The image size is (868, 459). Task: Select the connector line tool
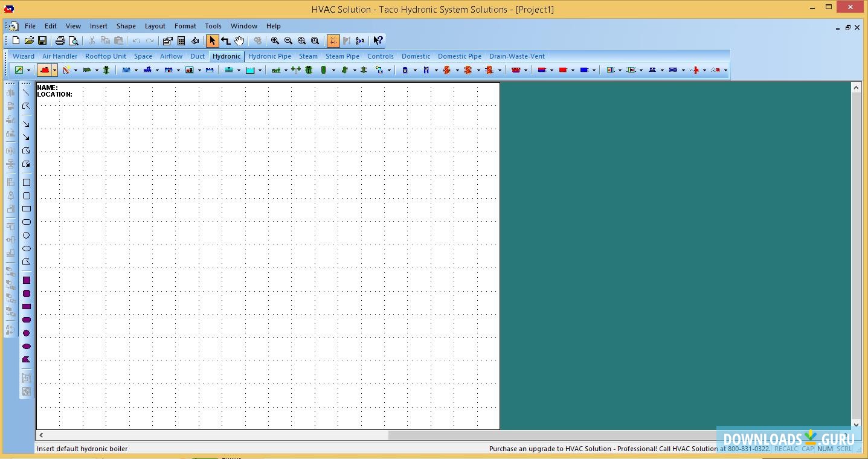pyautogui.click(x=226, y=40)
